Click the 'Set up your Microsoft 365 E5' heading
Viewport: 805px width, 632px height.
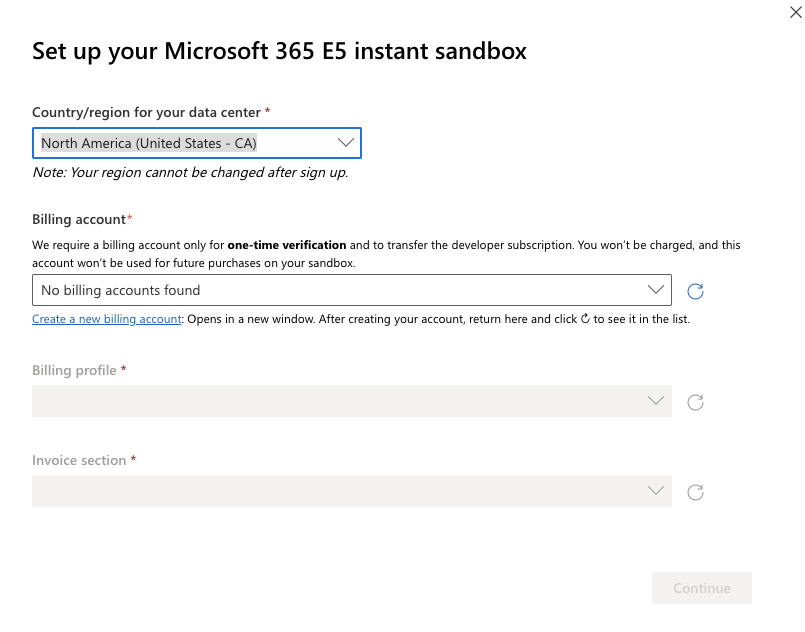279,51
